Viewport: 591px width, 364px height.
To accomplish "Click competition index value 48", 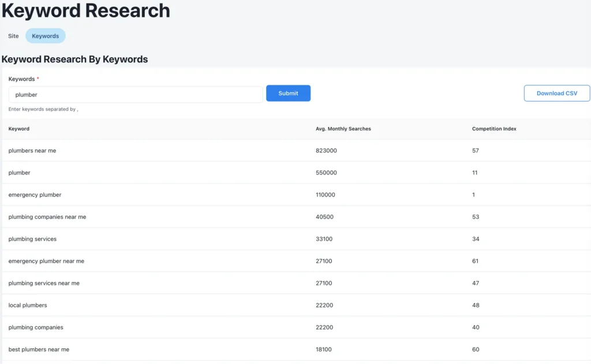I will [x=476, y=305].
